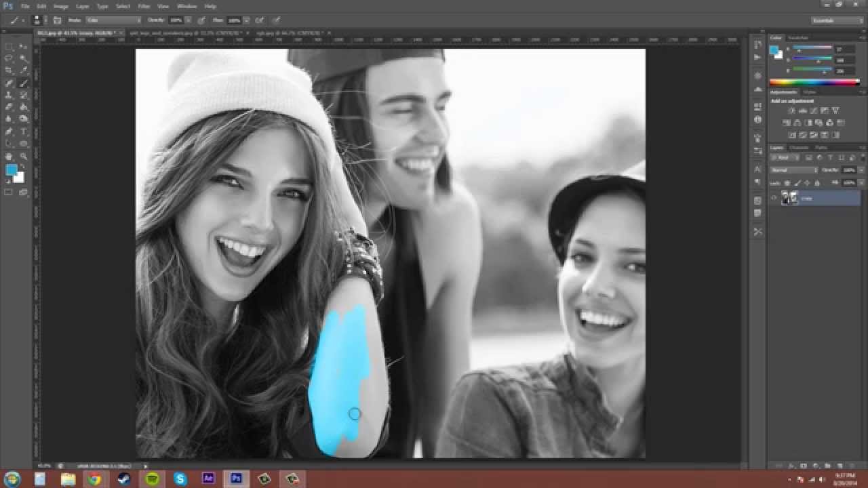Switch to the Swatches tab
This screenshot has width=868, height=488.
[798, 38]
